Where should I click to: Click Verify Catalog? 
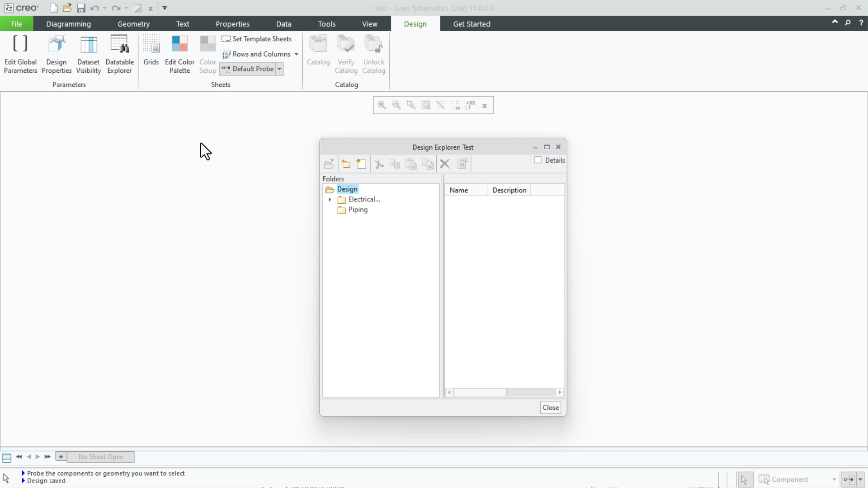[346, 54]
